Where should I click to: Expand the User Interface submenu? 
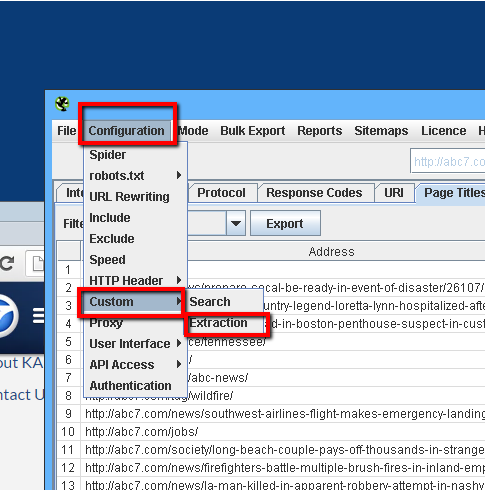(x=135, y=344)
